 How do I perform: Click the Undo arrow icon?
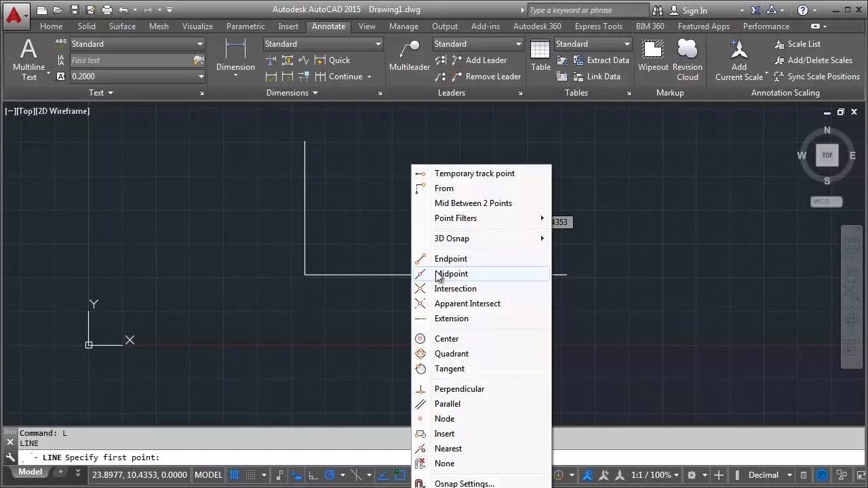[123, 10]
